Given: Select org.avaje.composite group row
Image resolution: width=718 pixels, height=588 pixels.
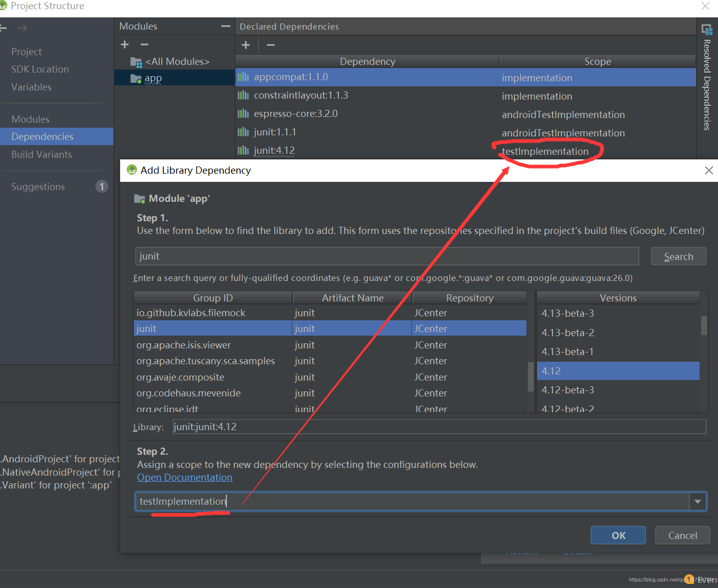Looking at the screenshot, I should [x=330, y=377].
